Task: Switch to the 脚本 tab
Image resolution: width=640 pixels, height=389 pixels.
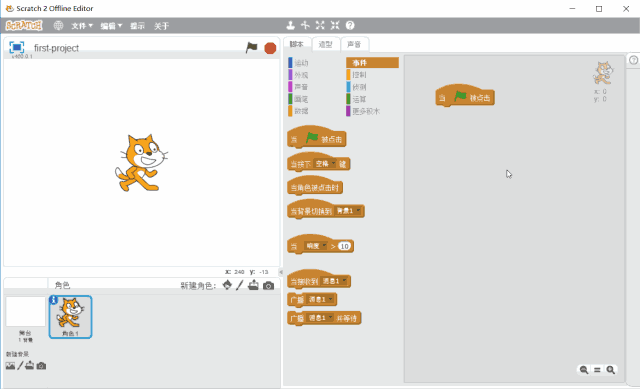Action: (x=297, y=44)
